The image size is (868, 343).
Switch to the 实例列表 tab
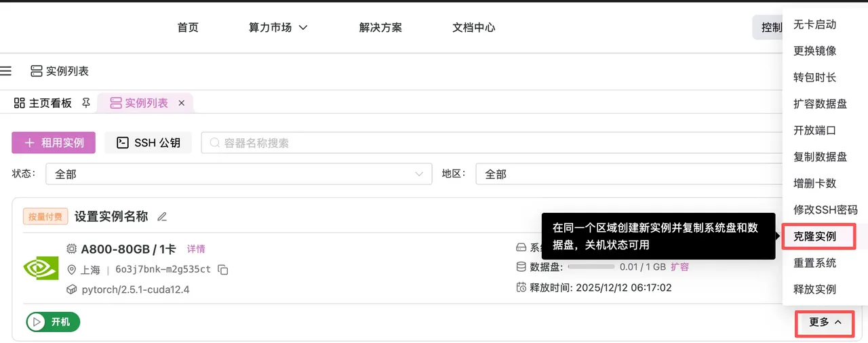coord(146,103)
